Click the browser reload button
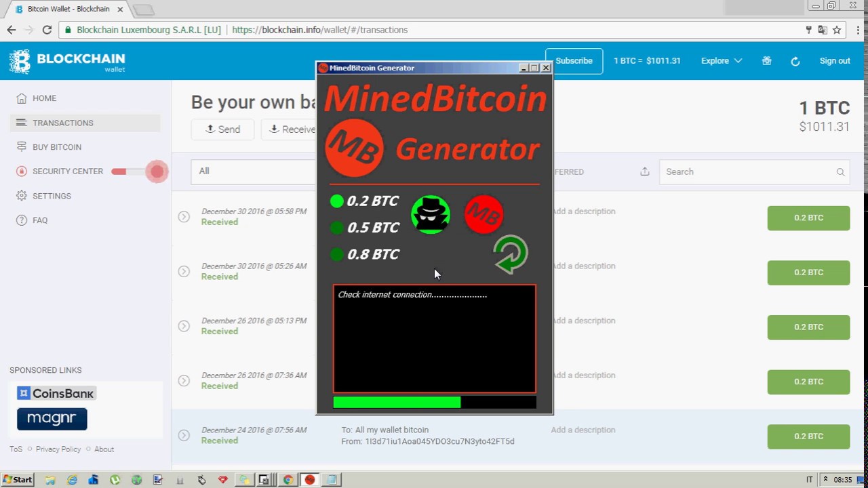The height and width of the screenshot is (488, 868). pyautogui.click(x=47, y=30)
